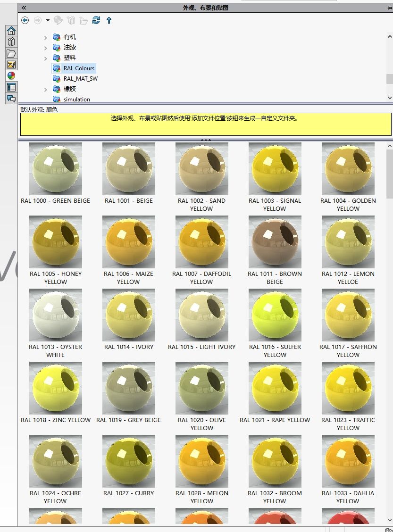Select RAL 1015 Light Ivory thumbnail
The height and width of the screenshot is (532, 393).
coord(202,315)
